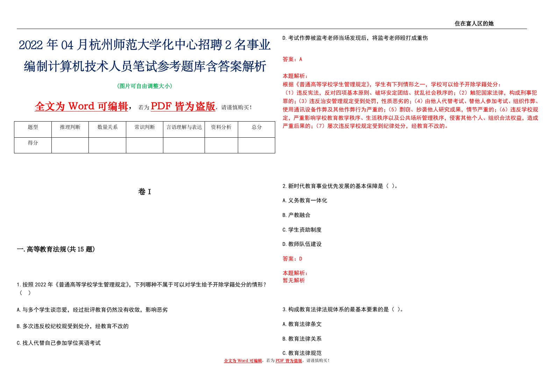This screenshot has width=555, height=392.
Task: Click the green note 图片可自由调整大小
Action: tap(144, 86)
